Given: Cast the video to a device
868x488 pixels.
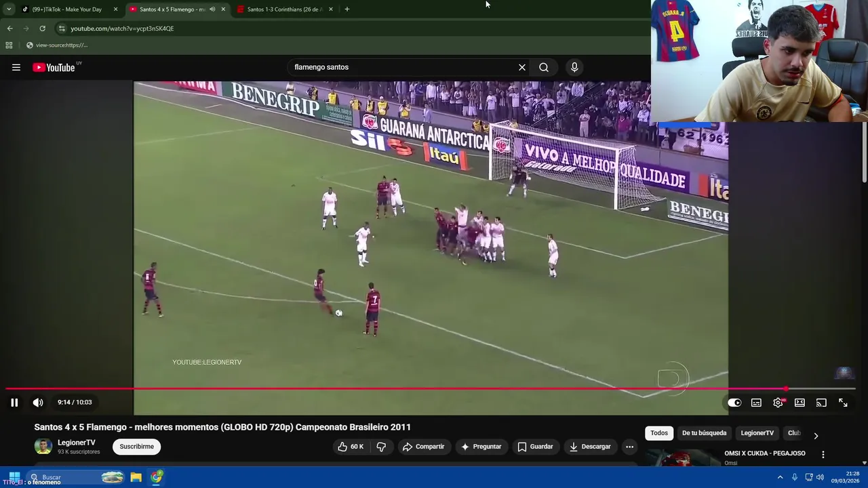Looking at the screenshot, I should 821,403.
